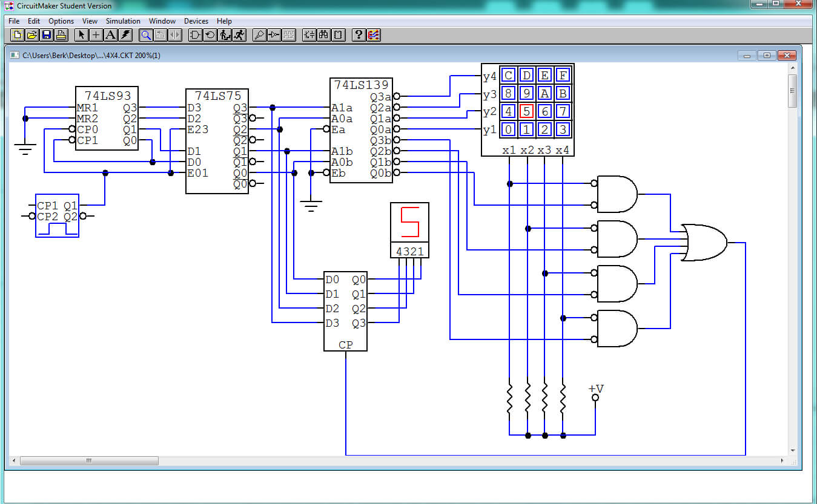Toggle keypad key A
Screen dimensions: 817x504
(544, 94)
